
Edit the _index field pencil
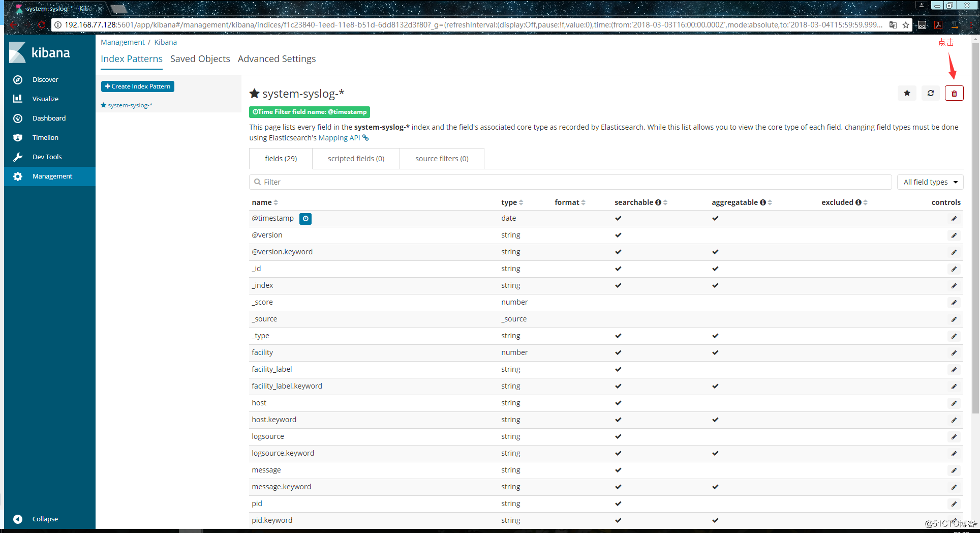(x=954, y=286)
